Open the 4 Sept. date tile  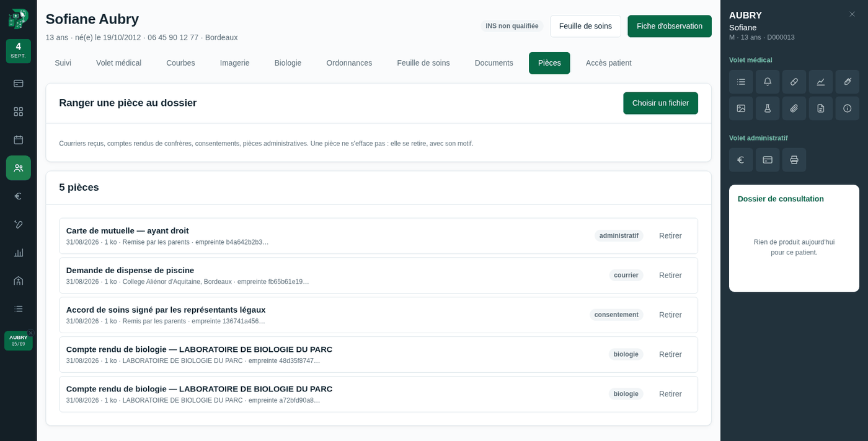[18, 51]
